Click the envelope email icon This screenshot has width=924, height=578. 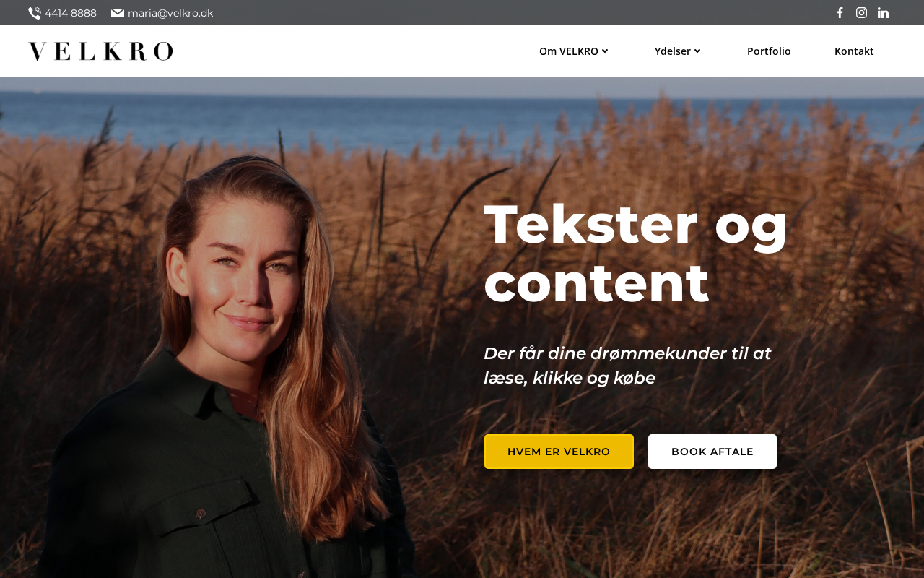(x=118, y=13)
